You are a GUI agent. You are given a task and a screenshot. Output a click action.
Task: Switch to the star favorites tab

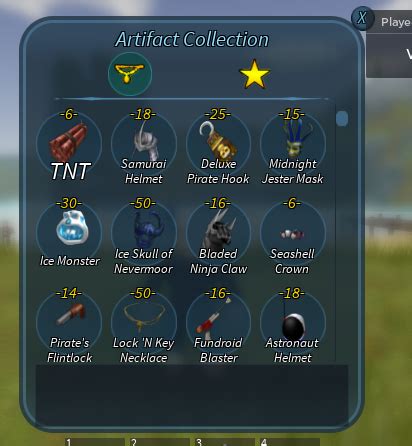[254, 74]
